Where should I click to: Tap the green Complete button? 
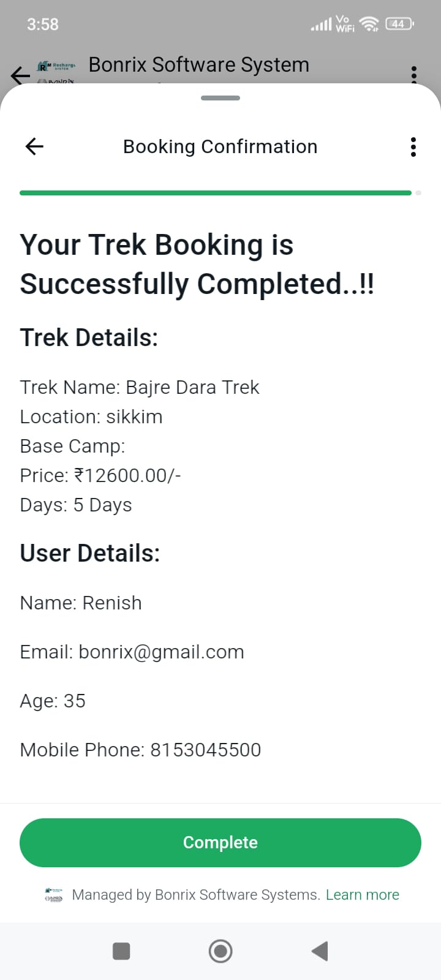pyautogui.click(x=221, y=843)
